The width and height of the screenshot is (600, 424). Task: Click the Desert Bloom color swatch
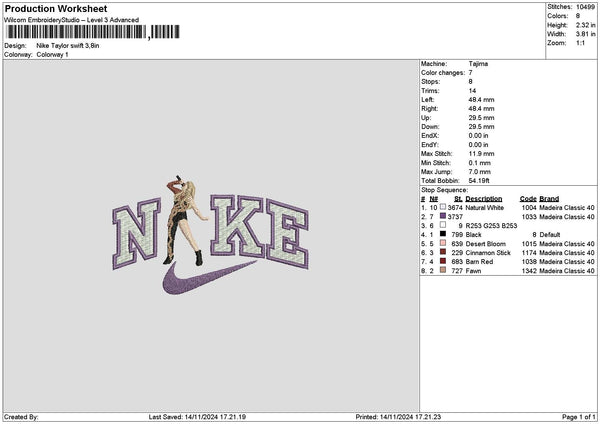tap(443, 243)
